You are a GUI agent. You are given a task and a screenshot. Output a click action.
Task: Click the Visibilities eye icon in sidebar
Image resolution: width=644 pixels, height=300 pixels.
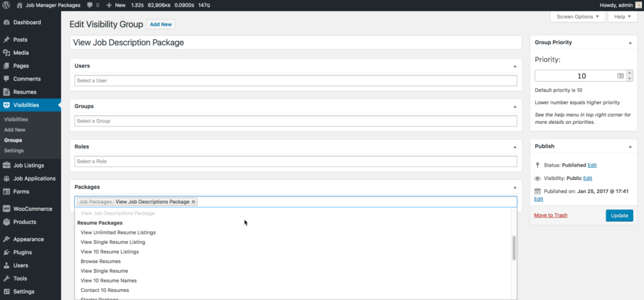pos(6,105)
